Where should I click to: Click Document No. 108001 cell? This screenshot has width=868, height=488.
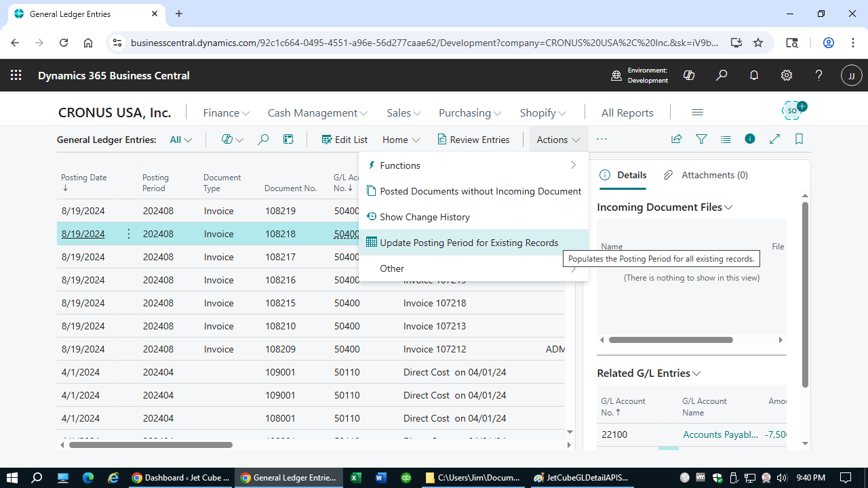[280, 418]
